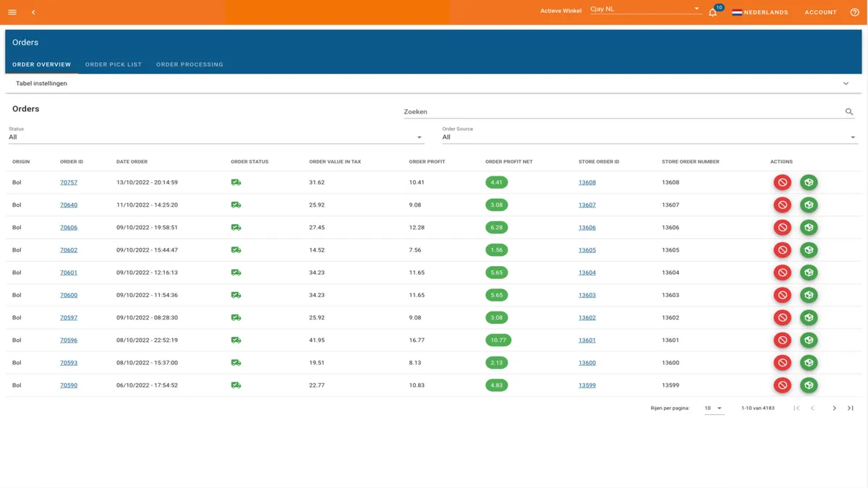Cancel order 70597 with red icon
The image size is (868, 488).
[782, 317]
